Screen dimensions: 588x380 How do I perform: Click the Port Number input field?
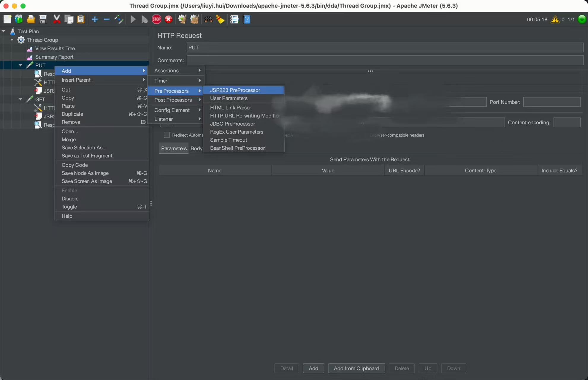click(551, 102)
